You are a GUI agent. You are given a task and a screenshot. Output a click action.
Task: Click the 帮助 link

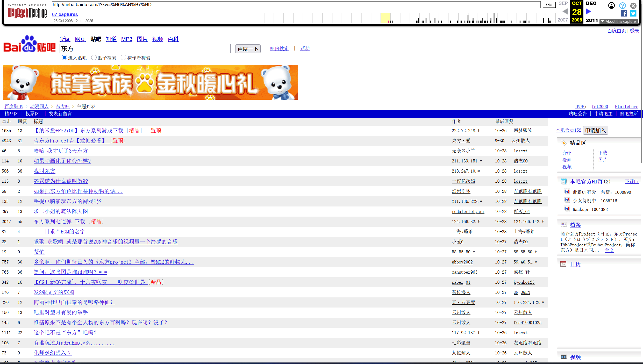click(305, 48)
